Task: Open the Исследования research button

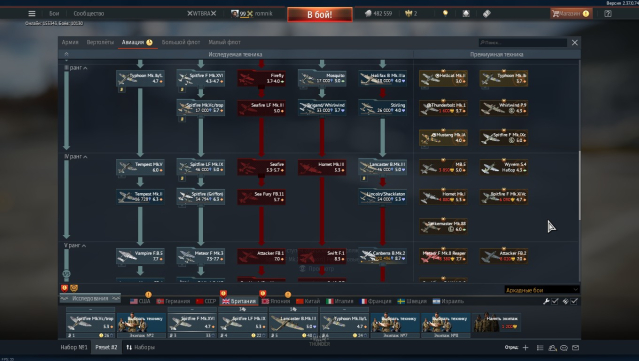Action: pos(90,299)
